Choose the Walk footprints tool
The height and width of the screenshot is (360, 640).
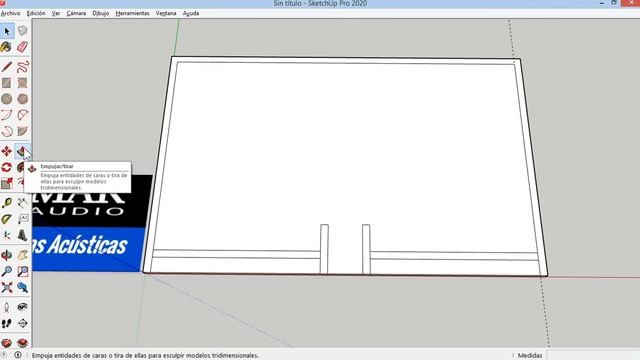[x=7, y=323]
